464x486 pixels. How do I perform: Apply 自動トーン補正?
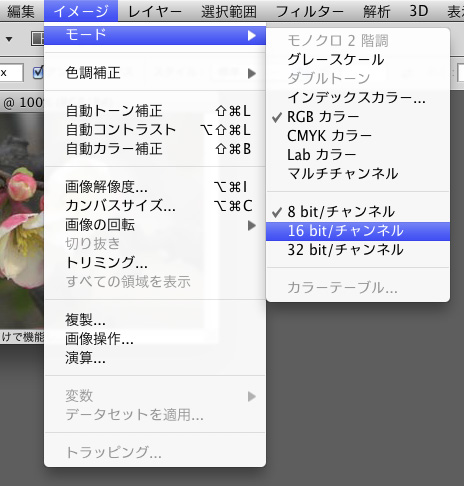click(x=155, y=111)
